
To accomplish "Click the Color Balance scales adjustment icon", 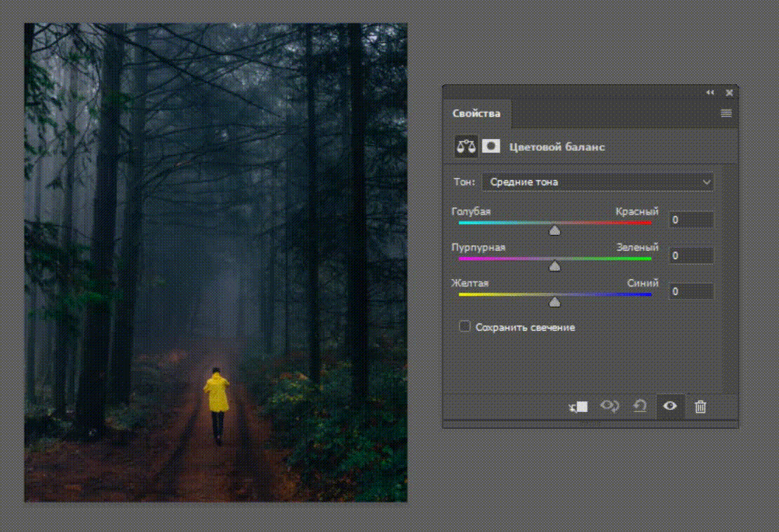I will (x=465, y=147).
